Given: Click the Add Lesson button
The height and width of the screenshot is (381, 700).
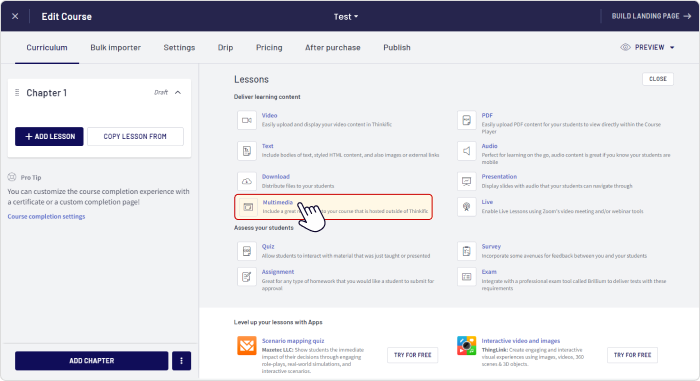Looking at the screenshot, I should click(49, 137).
